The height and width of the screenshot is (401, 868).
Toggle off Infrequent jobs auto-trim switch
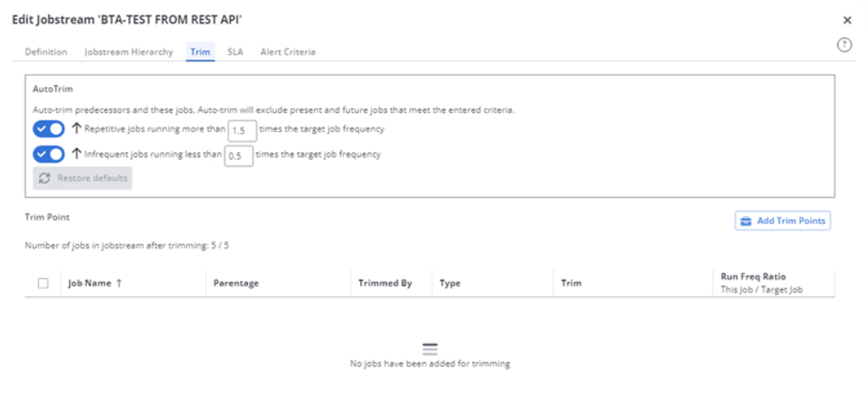[x=49, y=155]
